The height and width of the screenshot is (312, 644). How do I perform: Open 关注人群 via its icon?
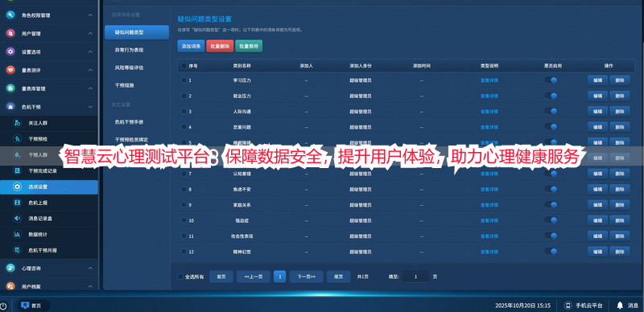(x=17, y=123)
